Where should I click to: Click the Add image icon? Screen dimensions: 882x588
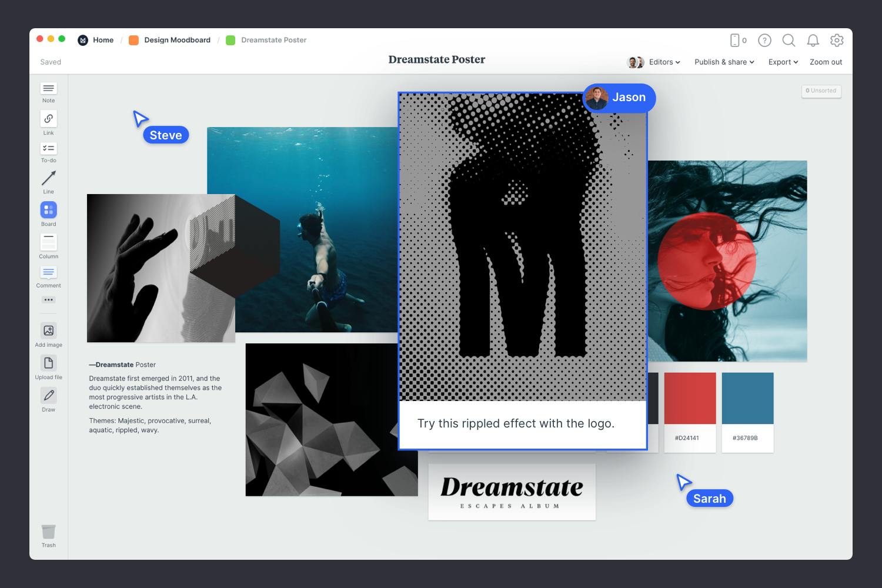[x=48, y=330]
